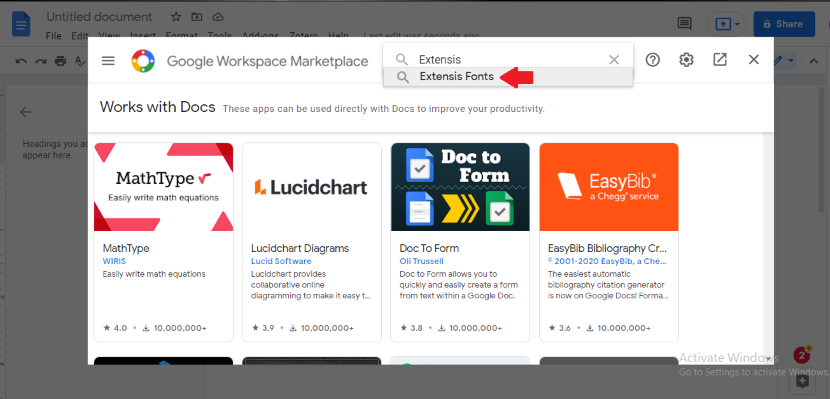The image size is (830, 399).
Task: Click the Extensis search input field
Action: point(508,60)
